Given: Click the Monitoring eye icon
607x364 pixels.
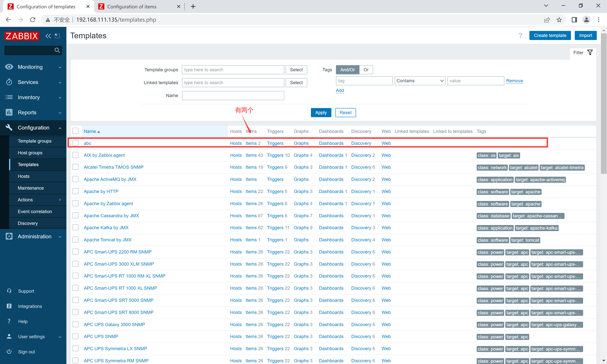Looking at the screenshot, I should [9, 67].
